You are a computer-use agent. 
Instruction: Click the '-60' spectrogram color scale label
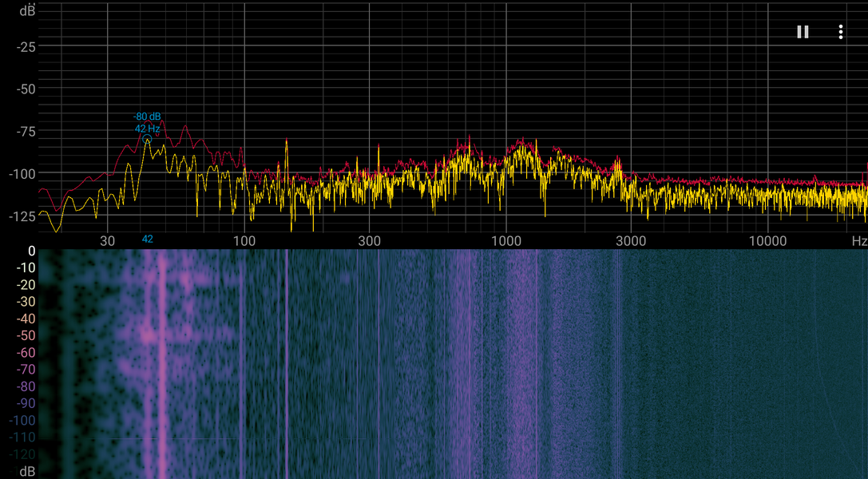click(x=26, y=353)
